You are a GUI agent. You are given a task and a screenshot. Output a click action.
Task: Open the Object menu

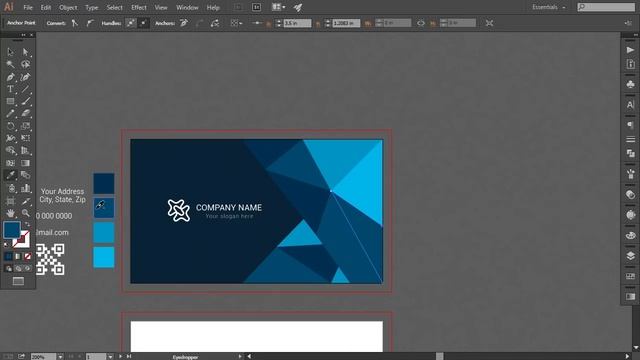tap(68, 7)
